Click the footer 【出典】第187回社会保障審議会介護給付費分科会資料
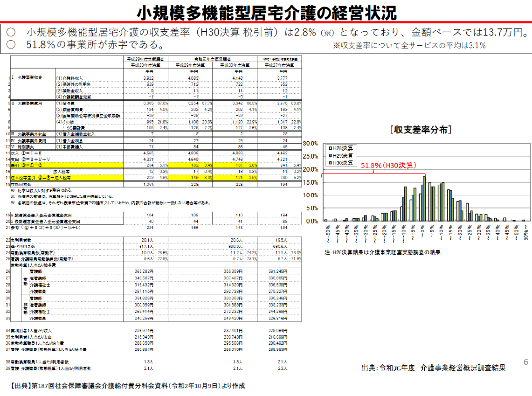 (127, 386)
